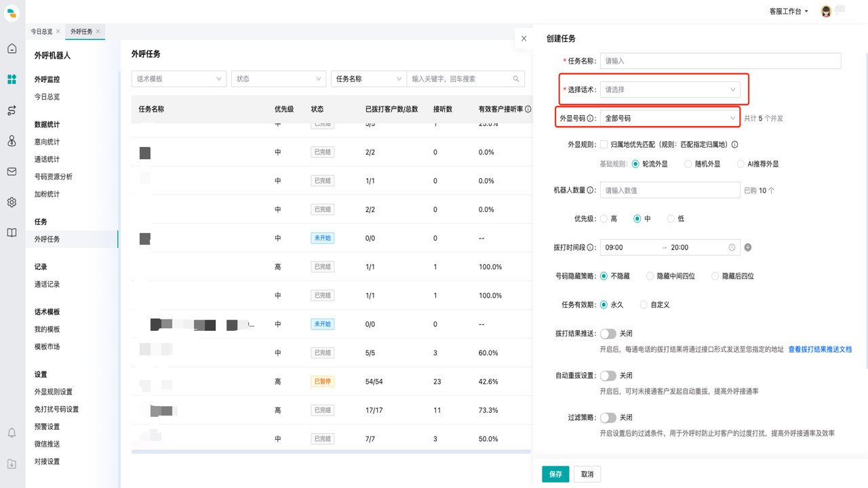This screenshot has height=488, width=868.
Task: Open 意向统计 in sidebar
Action: tap(47, 142)
